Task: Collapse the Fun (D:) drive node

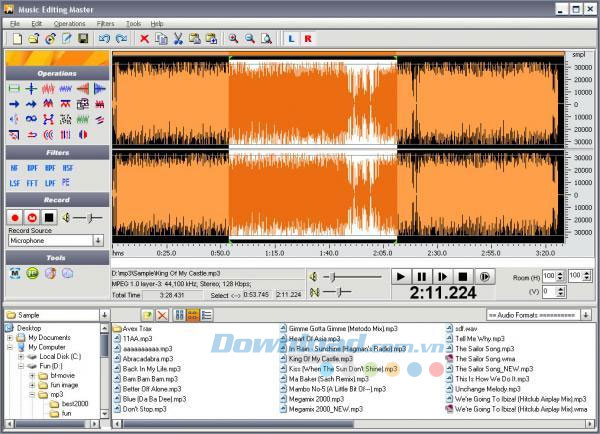Action: click(21, 366)
